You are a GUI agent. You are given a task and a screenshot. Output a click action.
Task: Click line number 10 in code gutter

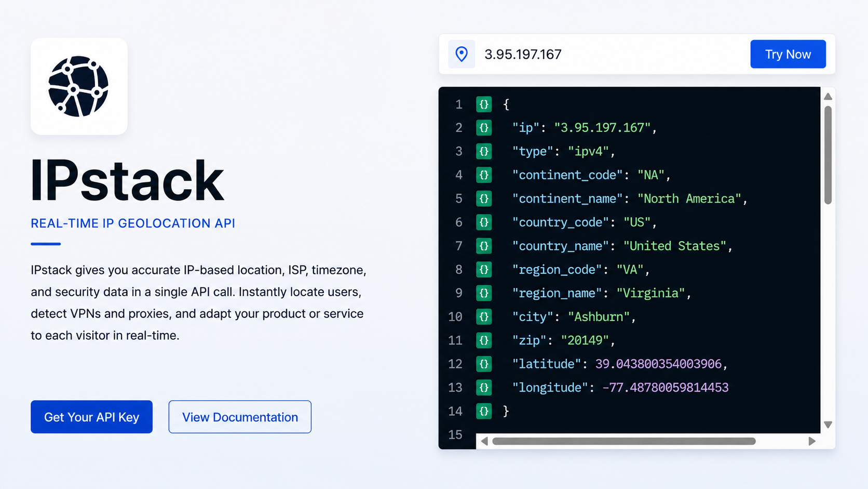(455, 316)
